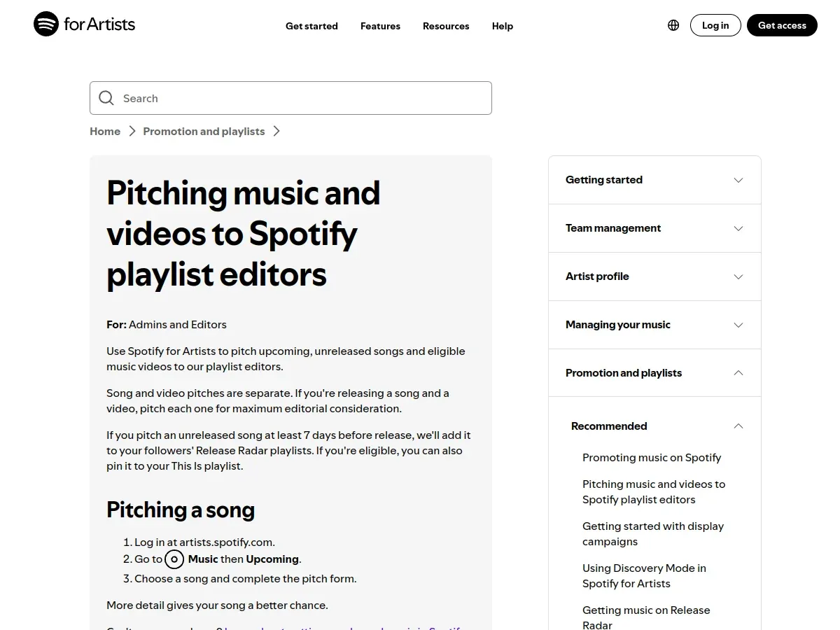Viewport: 840px width, 630px height.
Task: Open Promotion and playlists breadcrumb
Action: pos(204,131)
